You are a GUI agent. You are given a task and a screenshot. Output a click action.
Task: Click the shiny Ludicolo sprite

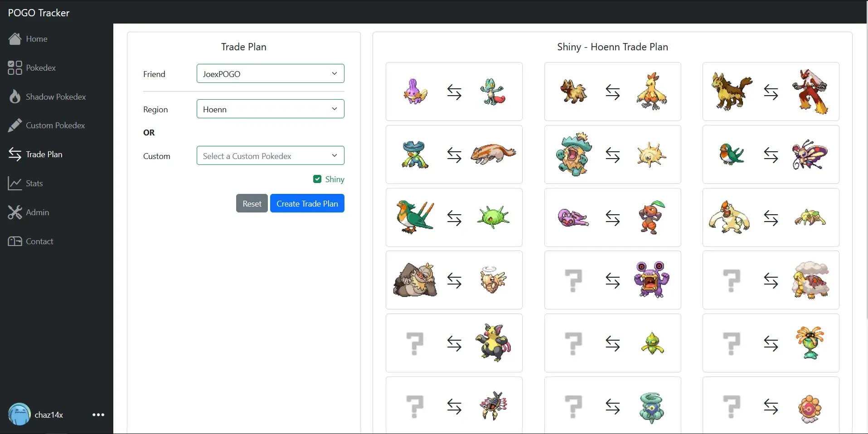pyautogui.click(x=573, y=154)
